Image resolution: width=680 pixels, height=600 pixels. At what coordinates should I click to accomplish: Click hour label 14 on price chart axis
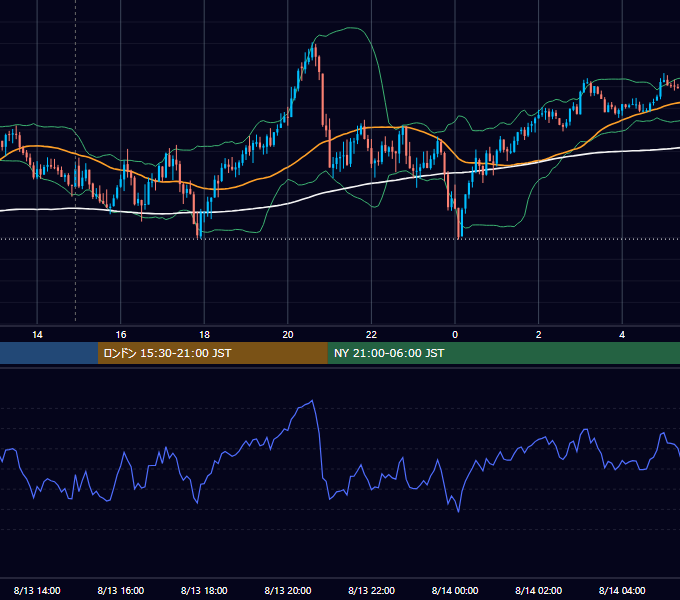(37, 335)
